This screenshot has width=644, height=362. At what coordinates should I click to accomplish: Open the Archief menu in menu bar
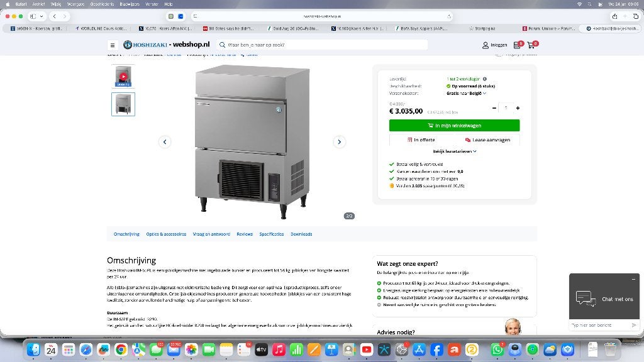pos(38,4)
